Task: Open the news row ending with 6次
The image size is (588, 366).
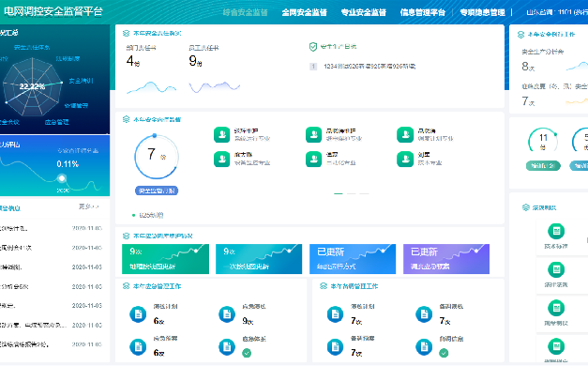Action: pos(52,286)
